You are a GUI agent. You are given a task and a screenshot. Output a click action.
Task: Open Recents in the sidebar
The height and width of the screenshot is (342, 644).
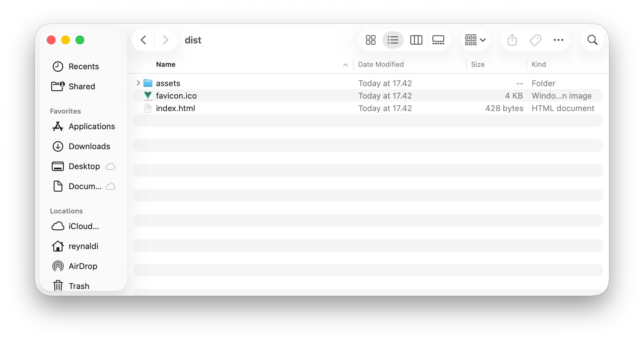84,66
